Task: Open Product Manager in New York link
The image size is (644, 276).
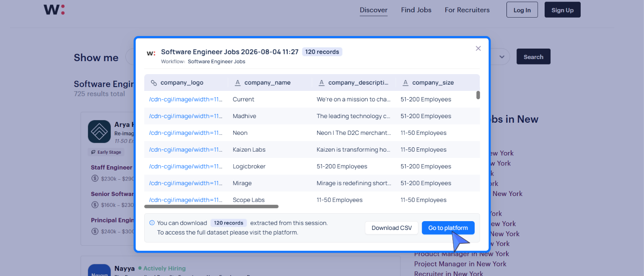Action: [462, 254]
